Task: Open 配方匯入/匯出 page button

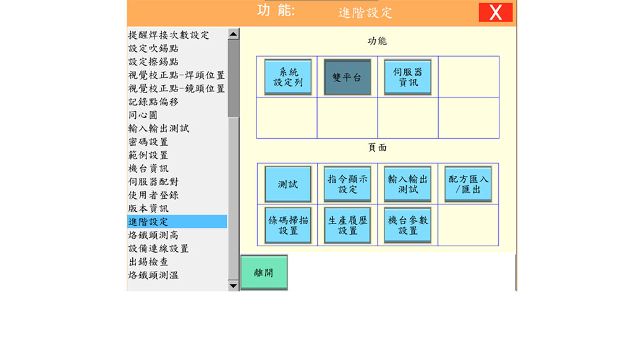Action: [468, 184]
